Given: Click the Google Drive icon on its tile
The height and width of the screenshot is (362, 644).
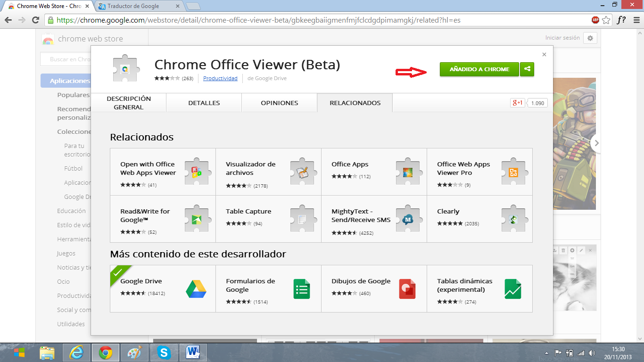Looking at the screenshot, I should 197,288.
